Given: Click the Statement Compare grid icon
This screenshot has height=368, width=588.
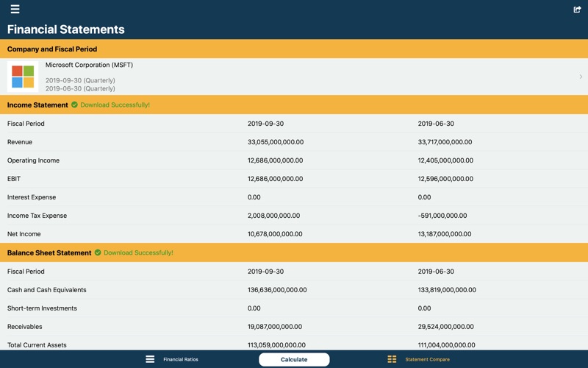Looking at the screenshot, I should coord(392,359).
